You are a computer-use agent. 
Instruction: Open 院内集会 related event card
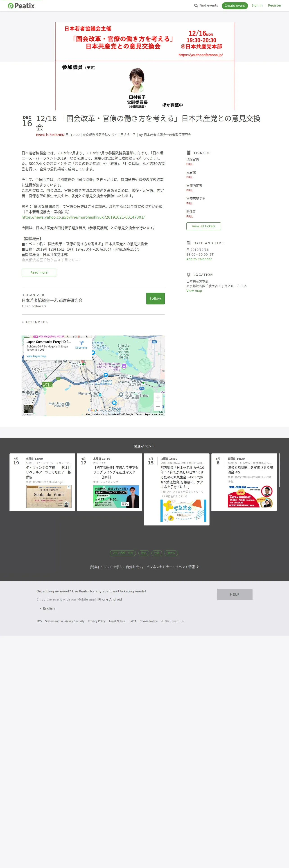click(177, 489)
